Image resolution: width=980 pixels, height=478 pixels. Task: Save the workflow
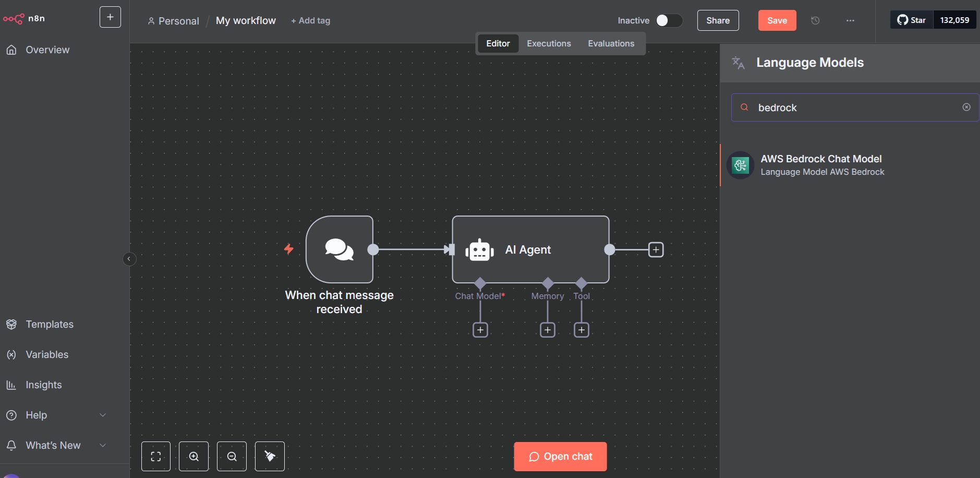point(777,20)
